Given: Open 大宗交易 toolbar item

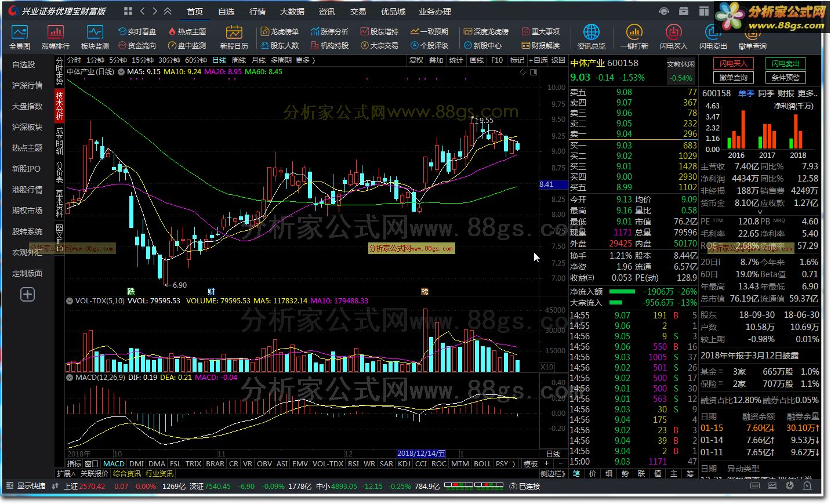Looking at the screenshot, I should point(379,45).
